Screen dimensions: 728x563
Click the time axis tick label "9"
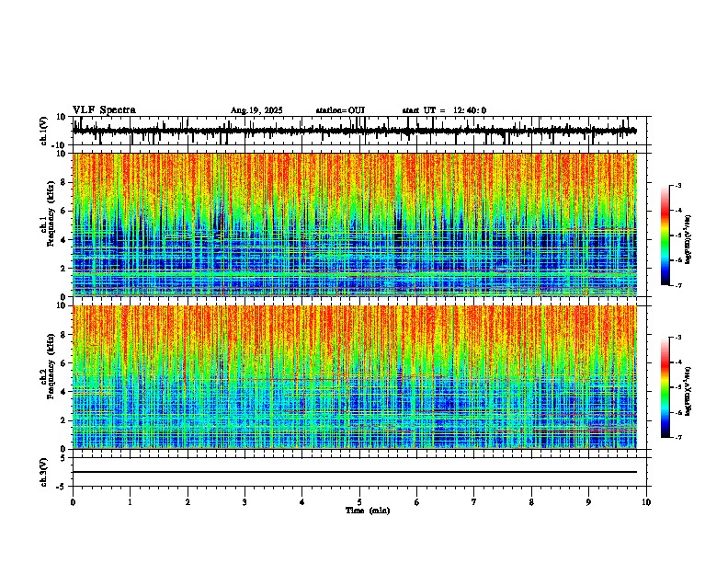(x=588, y=502)
